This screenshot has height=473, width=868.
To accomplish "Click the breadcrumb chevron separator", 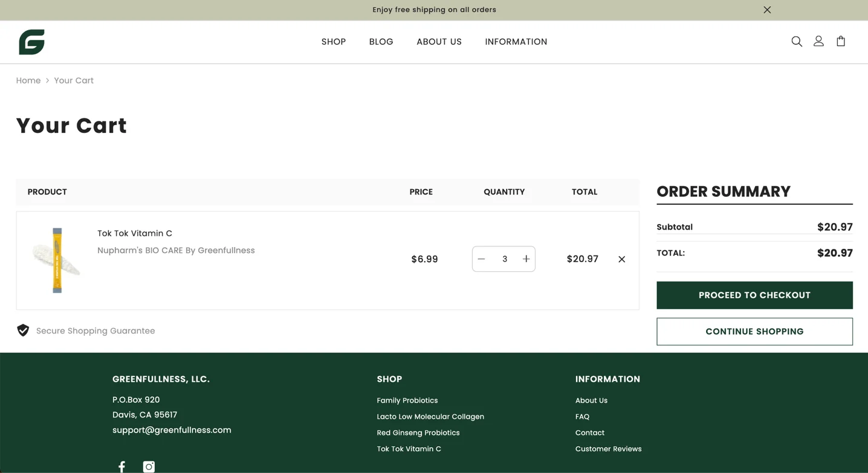I will pyautogui.click(x=47, y=80).
